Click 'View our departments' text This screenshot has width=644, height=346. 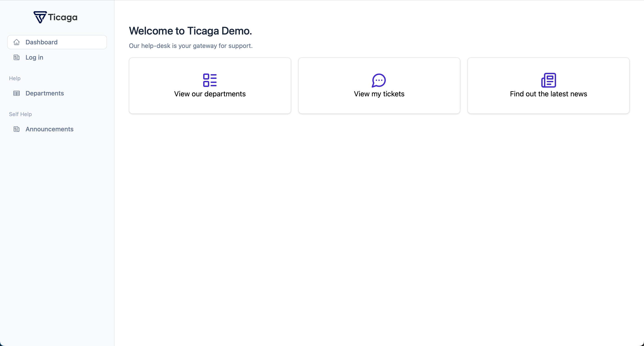[x=210, y=94]
